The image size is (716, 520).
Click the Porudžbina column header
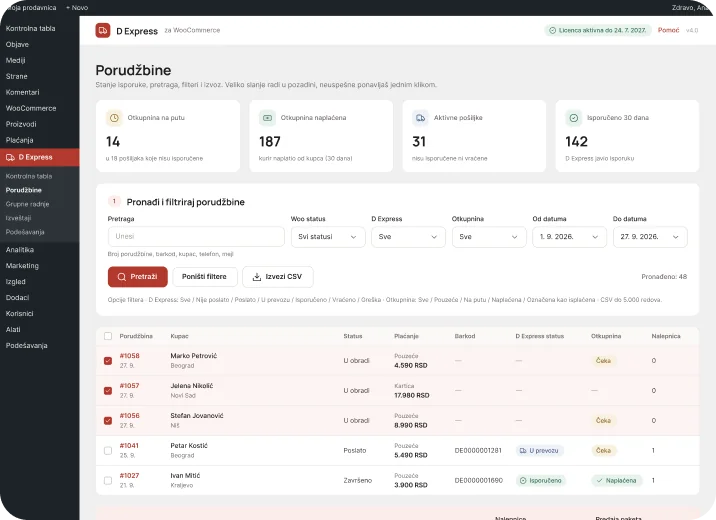(136, 336)
